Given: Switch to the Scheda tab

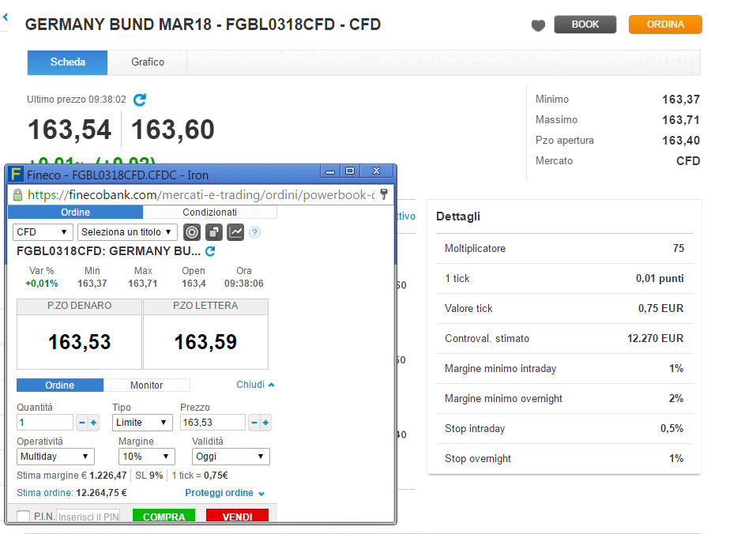Looking at the screenshot, I should (x=67, y=62).
